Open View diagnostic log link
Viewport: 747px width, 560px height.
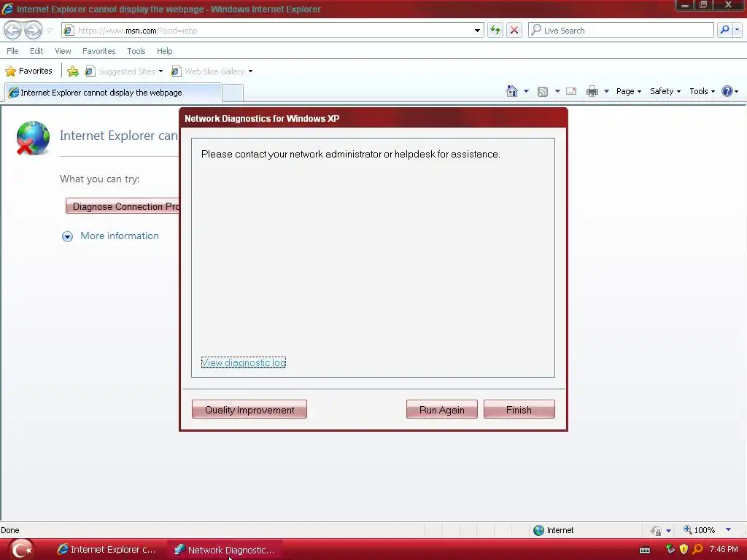244,362
